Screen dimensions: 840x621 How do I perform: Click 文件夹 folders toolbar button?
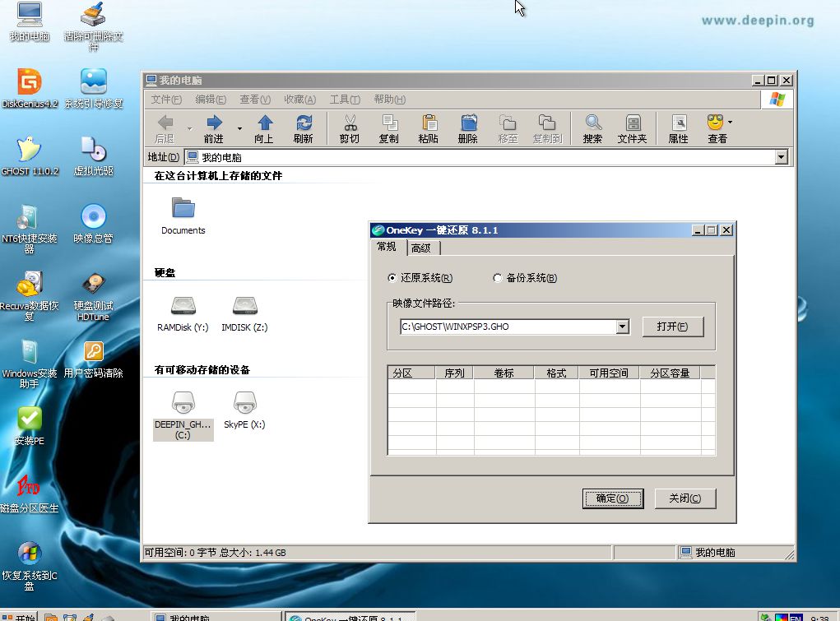tap(633, 129)
